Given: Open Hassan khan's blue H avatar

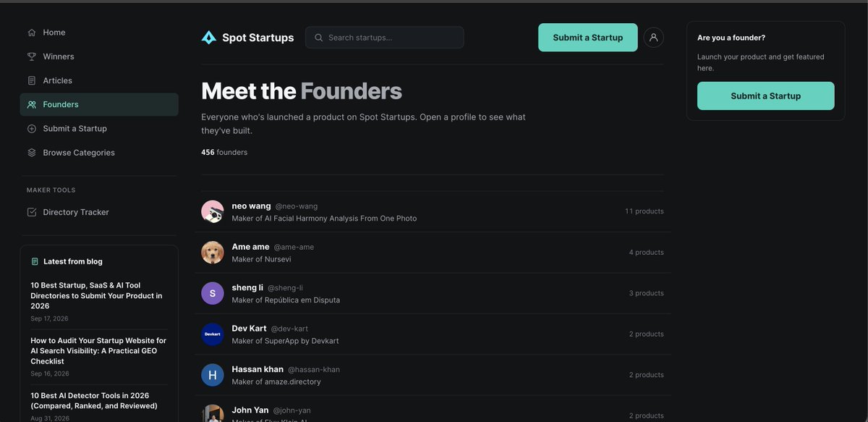Looking at the screenshot, I should tap(213, 375).
